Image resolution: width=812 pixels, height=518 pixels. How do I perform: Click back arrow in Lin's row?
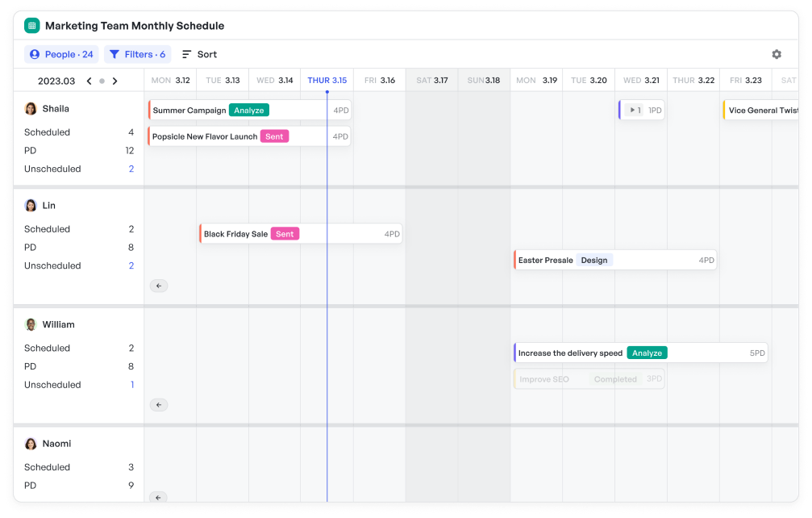click(159, 286)
